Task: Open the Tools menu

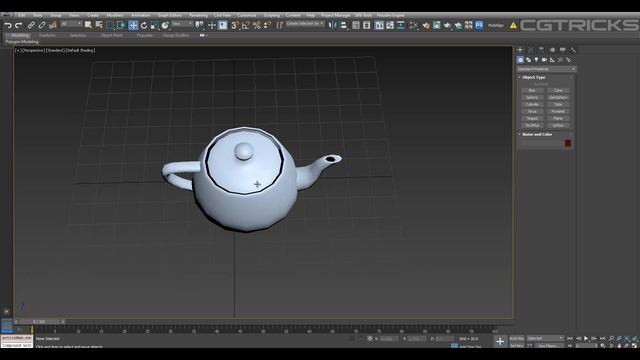Action: coord(38,16)
